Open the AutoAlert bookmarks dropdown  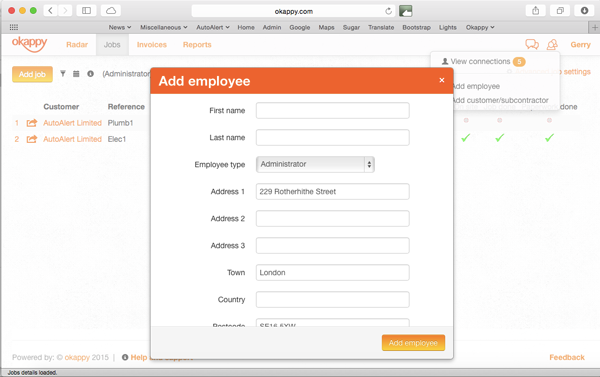pos(213,27)
